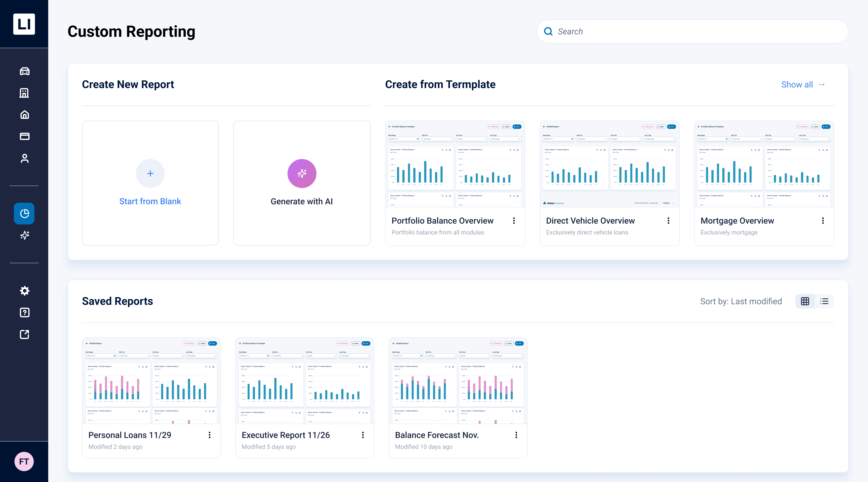Click the external link sidebar icon
This screenshot has height=482, width=868.
24,334
